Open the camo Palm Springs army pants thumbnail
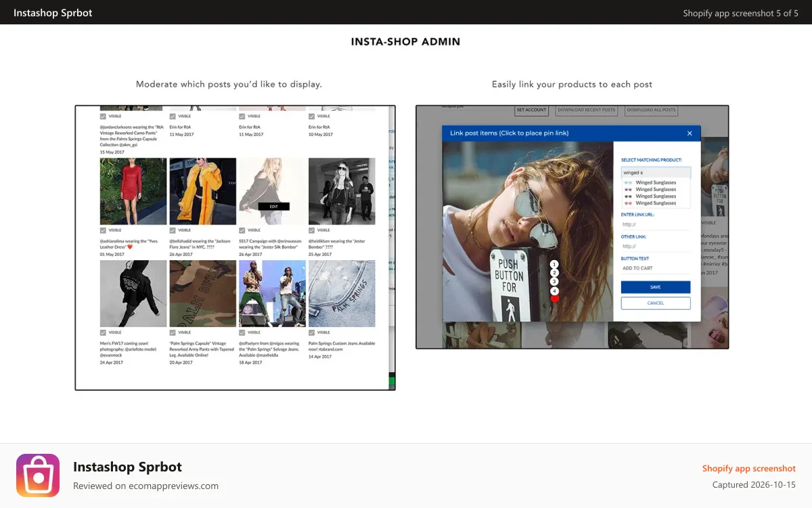This screenshot has height=508, width=812. [x=203, y=294]
